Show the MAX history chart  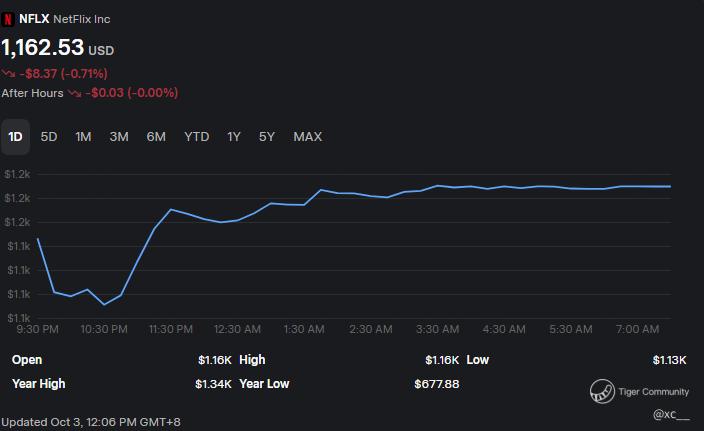[x=308, y=137]
